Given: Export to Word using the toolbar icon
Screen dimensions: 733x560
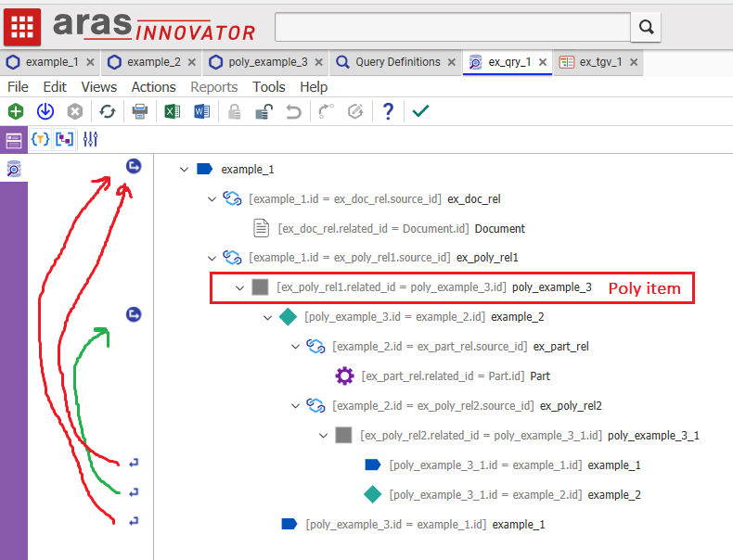Looking at the screenshot, I should pyautogui.click(x=201, y=111).
